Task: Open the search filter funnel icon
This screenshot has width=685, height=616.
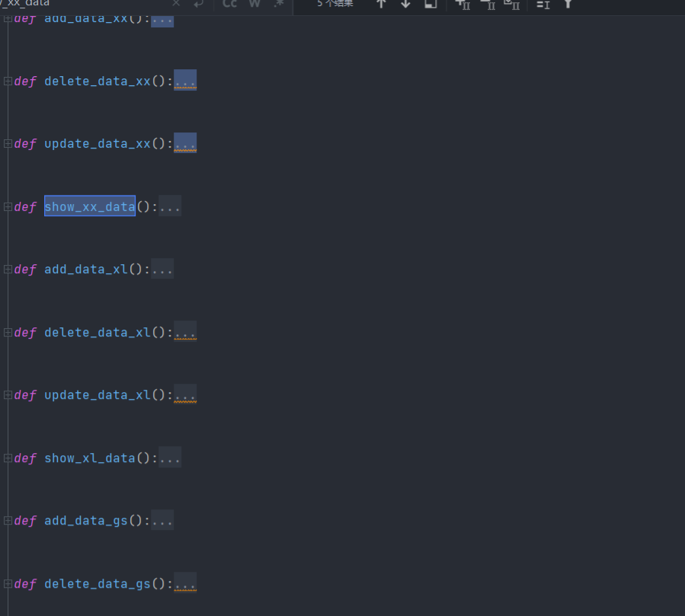Action: coord(568,4)
